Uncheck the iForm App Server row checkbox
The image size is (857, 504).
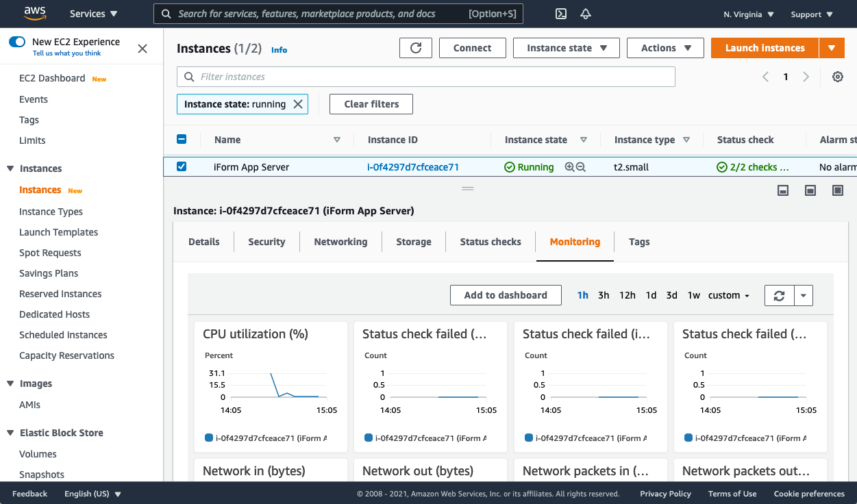coord(182,166)
